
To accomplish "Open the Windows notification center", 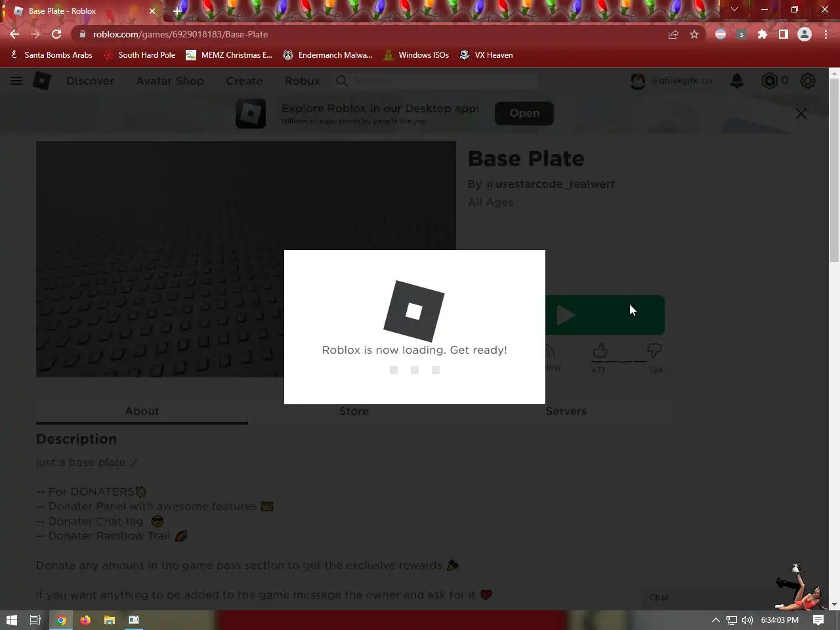I will pyautogui.click(x=818, y=620).
